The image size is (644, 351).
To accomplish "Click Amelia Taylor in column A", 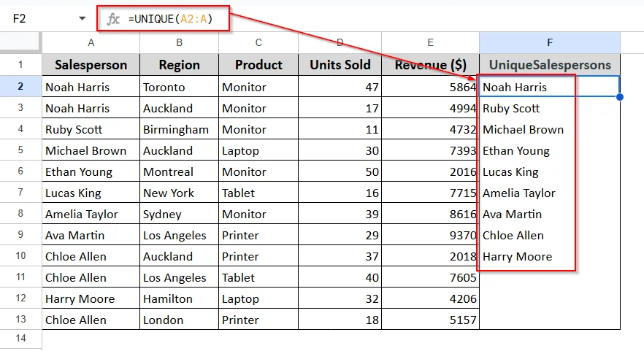I will pyautogui.click(x=91, y=214).
